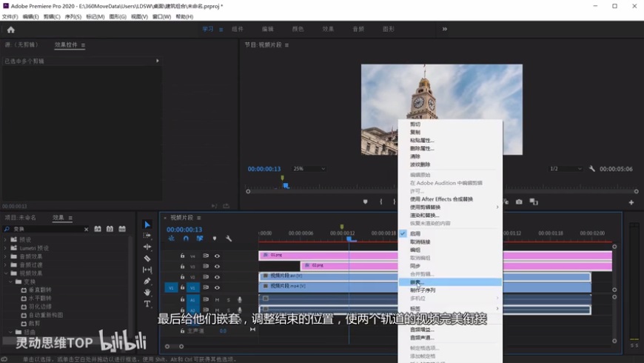Collapse the 变换 subfolder
This screenshot has height=363, width=644.
pyautogui.click(x=11, y=282)
